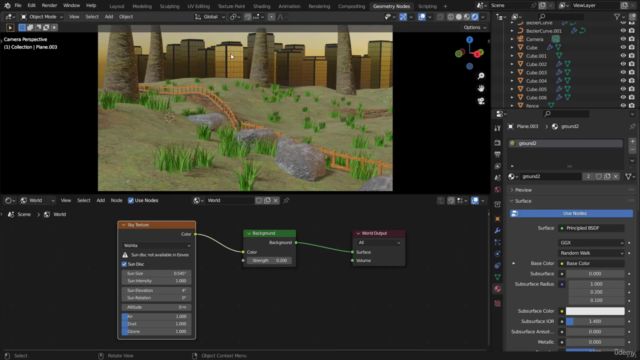Click the Base Color linked field
Viewport: 640px width, 360px height.
pyautogui.click(x=591, y=263)
